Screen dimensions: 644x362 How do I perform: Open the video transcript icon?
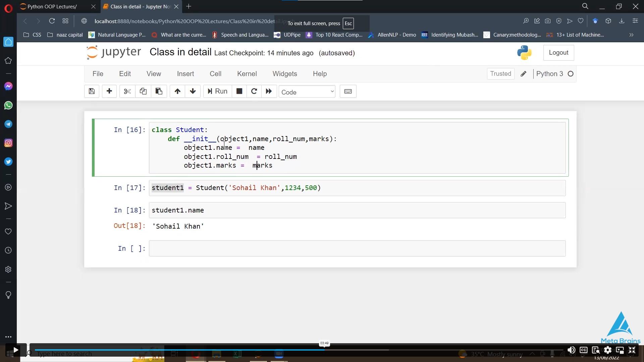pyautogui.click(x=596, y=350)
